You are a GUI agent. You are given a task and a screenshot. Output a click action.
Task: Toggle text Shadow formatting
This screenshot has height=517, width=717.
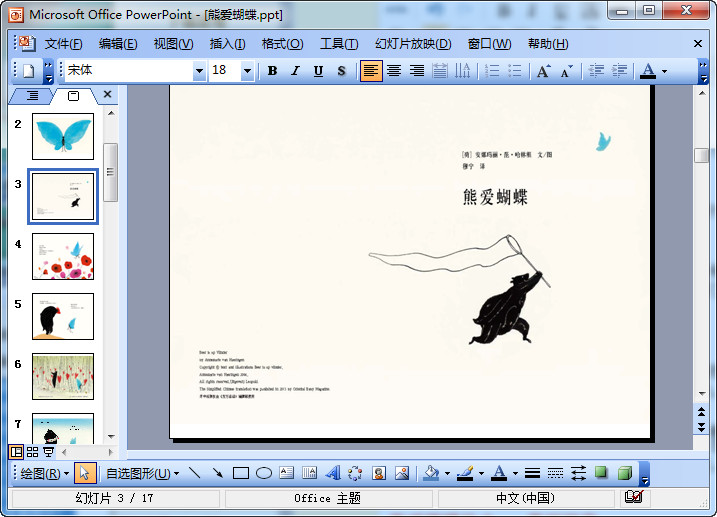pos(341,71)
